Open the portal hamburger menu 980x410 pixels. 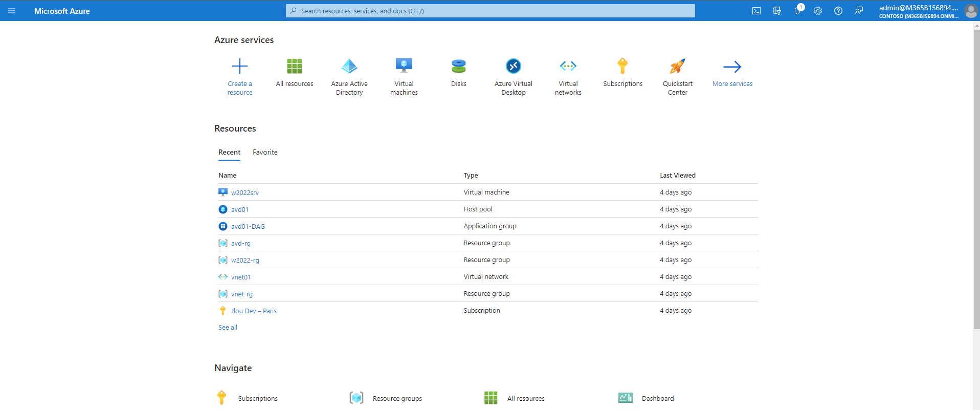(12, 11)
